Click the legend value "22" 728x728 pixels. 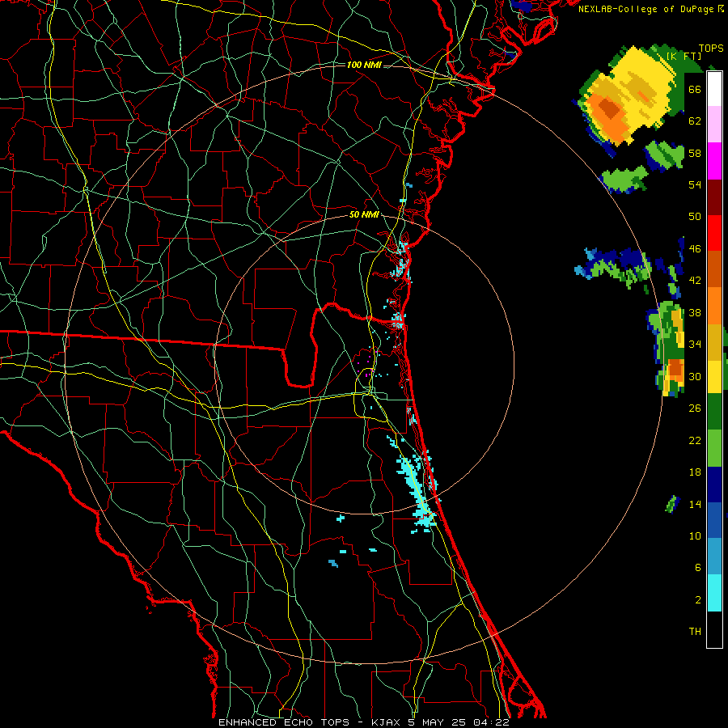695,440
